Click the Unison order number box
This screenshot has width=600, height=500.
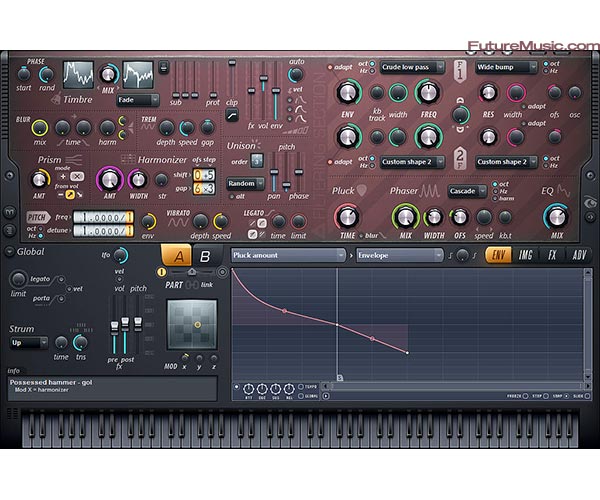(x=257, y=161)
